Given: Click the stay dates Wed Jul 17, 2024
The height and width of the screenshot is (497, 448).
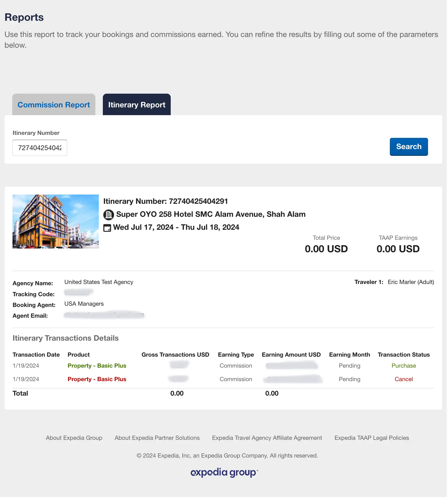Looking at the screenshot, I should coord(176,227).
